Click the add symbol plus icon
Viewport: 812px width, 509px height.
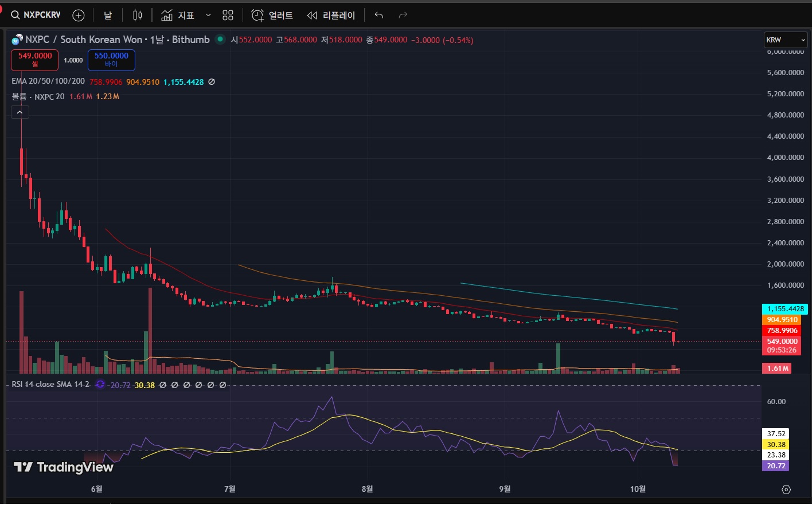[x=79, y=15]
